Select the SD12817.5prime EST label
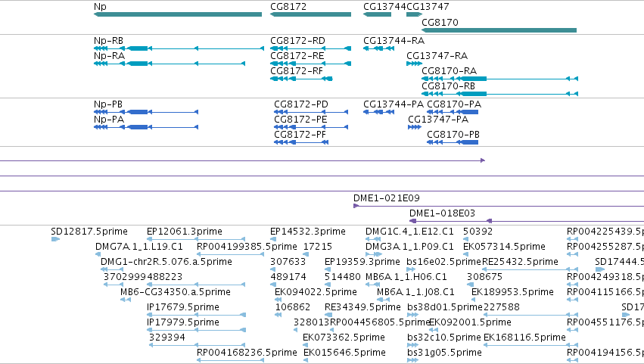Image resolution: width=644 pixels, height=364 pixels. tap(89, 232)
